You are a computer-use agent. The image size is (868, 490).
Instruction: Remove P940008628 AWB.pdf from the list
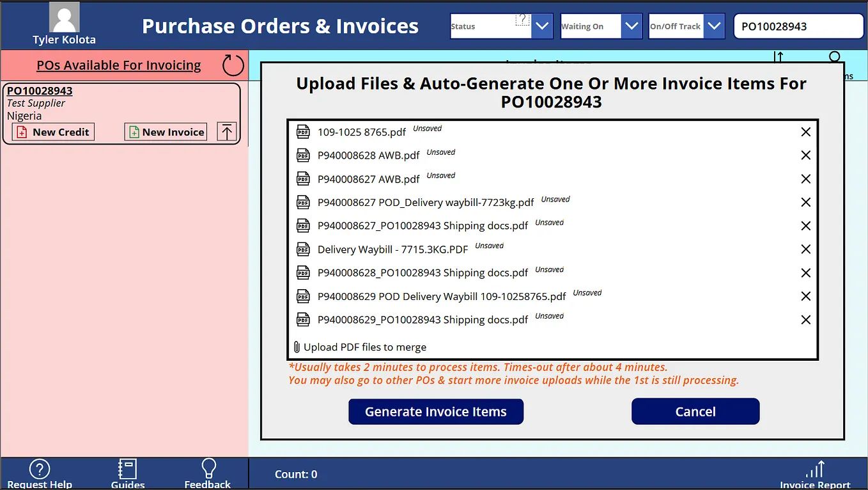coord(805,155)
